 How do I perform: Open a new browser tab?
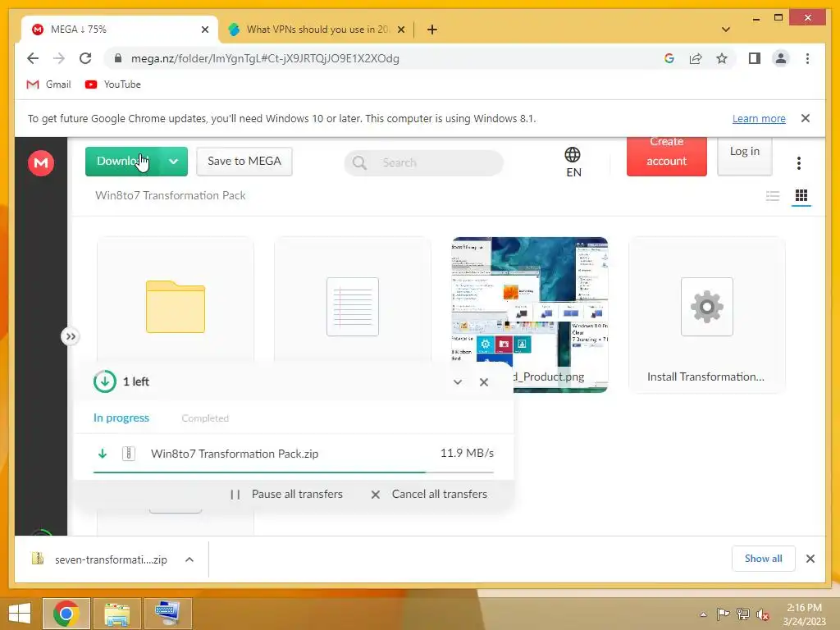(x=432, y=30)
